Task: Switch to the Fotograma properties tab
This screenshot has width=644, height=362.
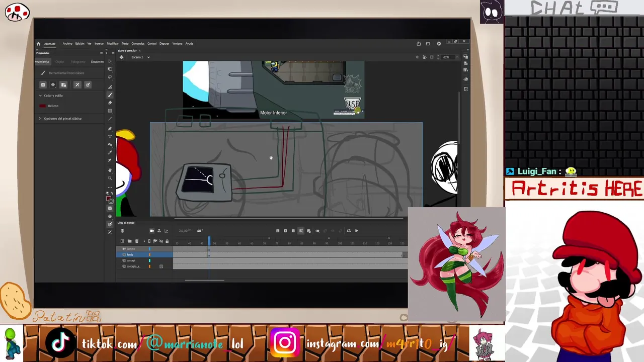Action: coord(78,62)
